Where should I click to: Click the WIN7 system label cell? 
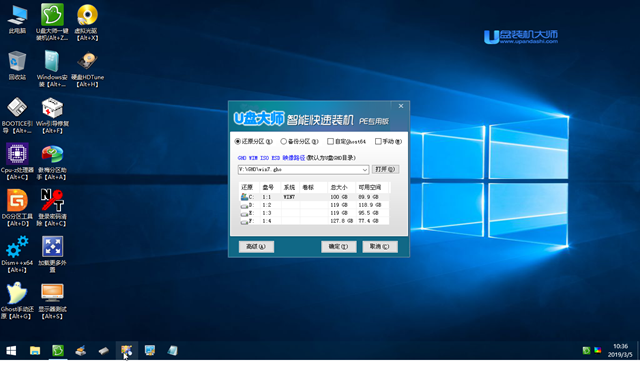[x=289, y=197]
